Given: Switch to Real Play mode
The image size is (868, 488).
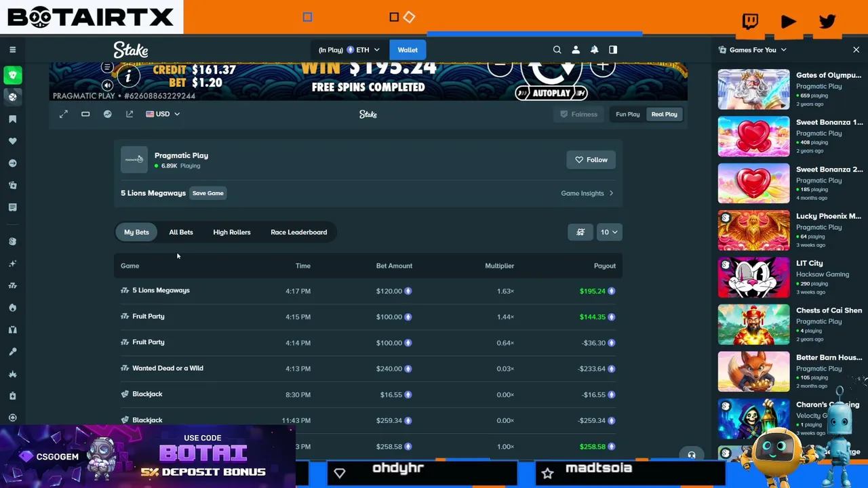Looking at the screenshot, I should (665, 114).
